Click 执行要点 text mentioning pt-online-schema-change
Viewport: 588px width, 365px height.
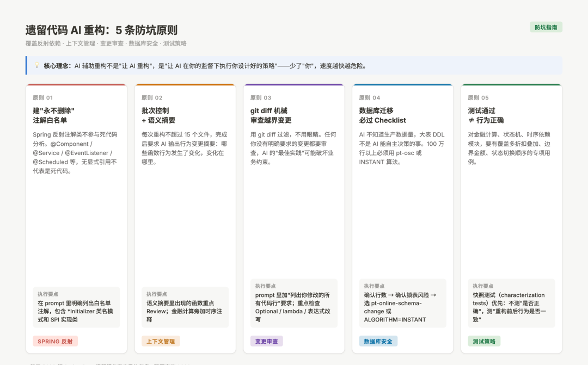tap(400, 307)
